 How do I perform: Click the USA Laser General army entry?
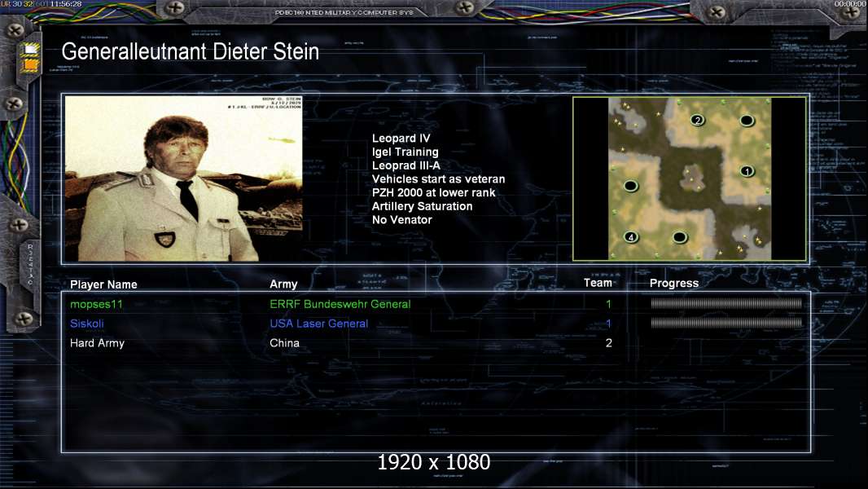319,324
